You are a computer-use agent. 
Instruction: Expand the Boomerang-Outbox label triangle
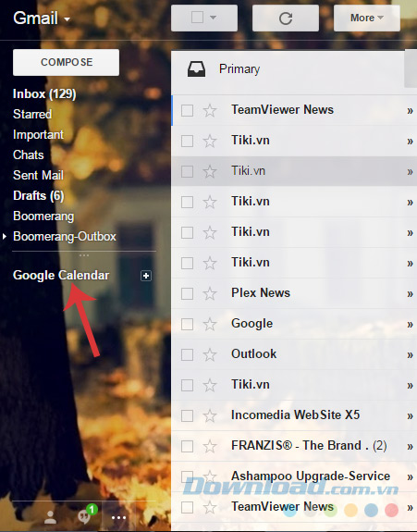(x=5, y=236)
